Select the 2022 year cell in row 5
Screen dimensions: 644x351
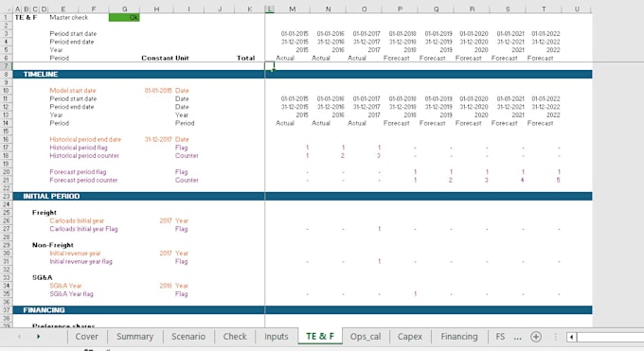click(x=553, y=50)
